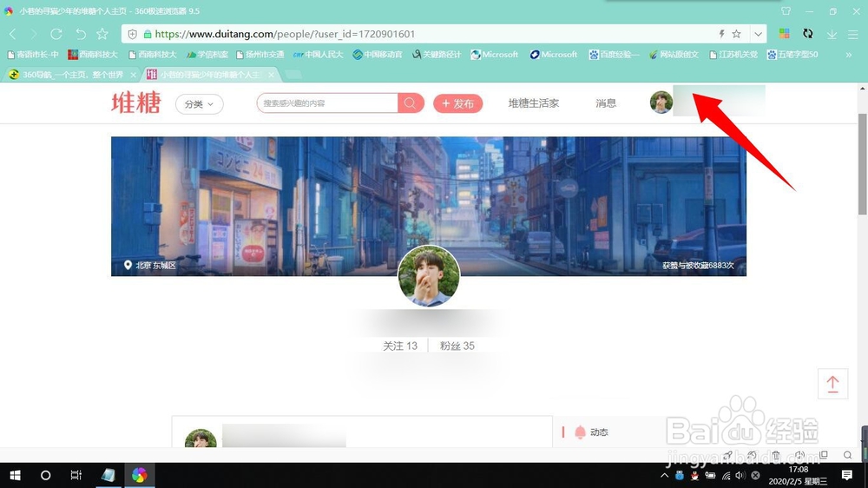868x488 pixels.
Task: Click the post author avatar in the feed
Action: point(201,439)
